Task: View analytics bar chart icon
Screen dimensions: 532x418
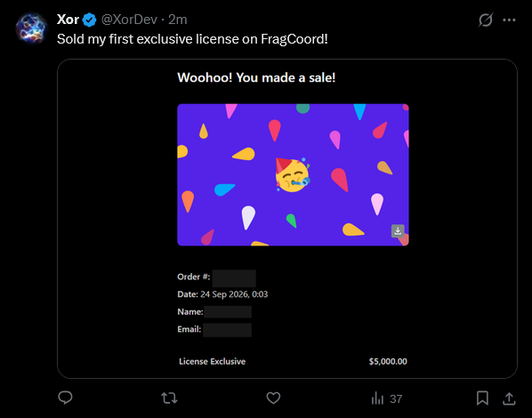Action: 377,398
